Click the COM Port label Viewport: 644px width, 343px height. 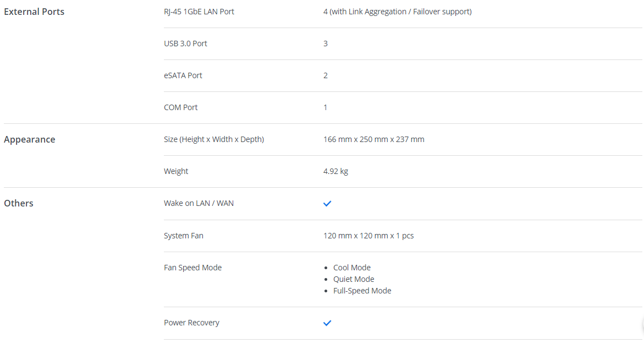[x=181, y=107]
